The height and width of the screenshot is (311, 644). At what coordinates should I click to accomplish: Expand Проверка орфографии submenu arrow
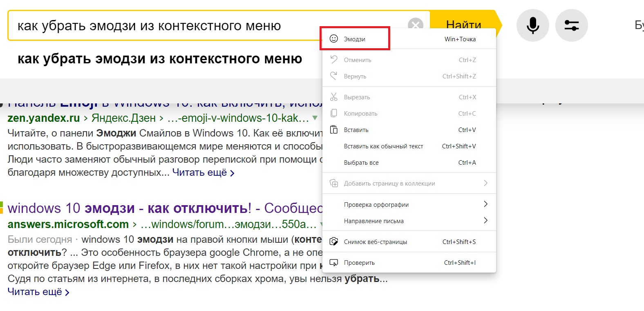click(485, 204)
